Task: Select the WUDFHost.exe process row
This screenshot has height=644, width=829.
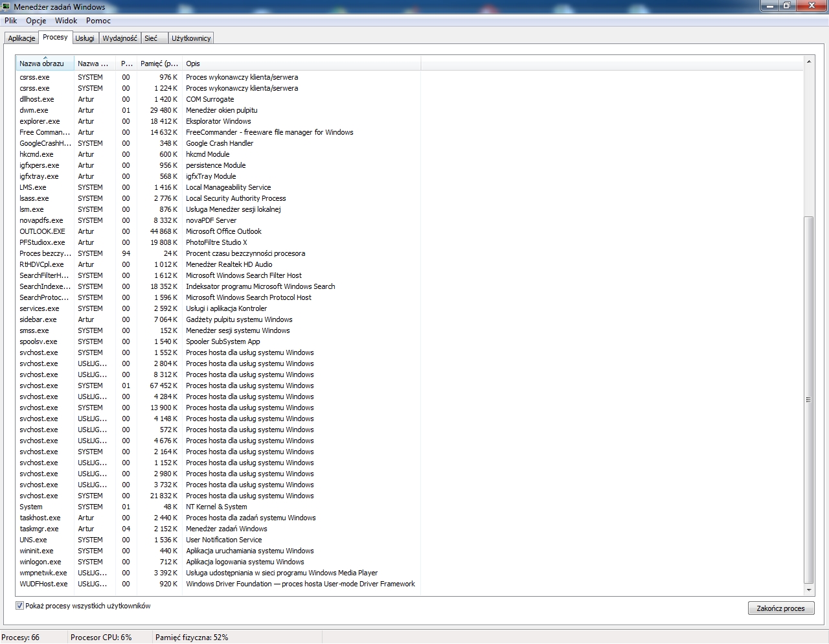Action: click(218, 584)
